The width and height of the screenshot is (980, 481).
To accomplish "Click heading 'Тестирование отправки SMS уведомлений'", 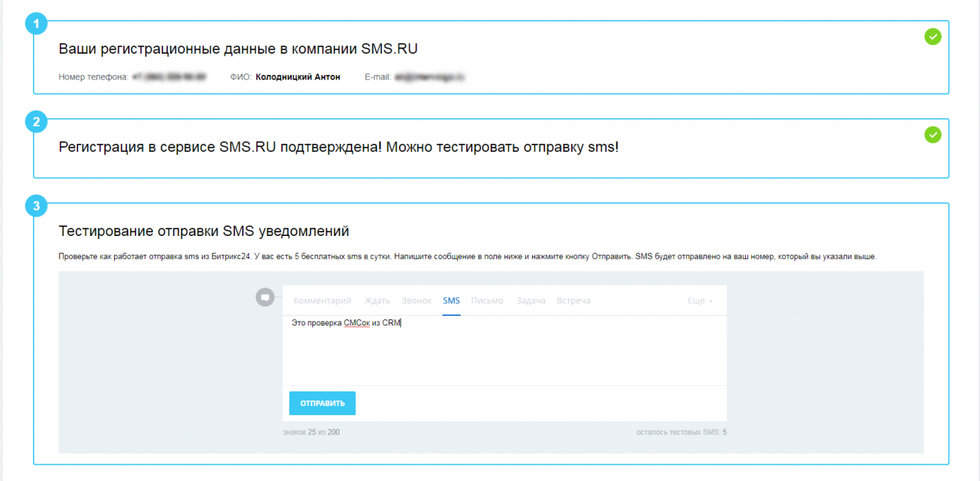I will (x=204, y=231).
